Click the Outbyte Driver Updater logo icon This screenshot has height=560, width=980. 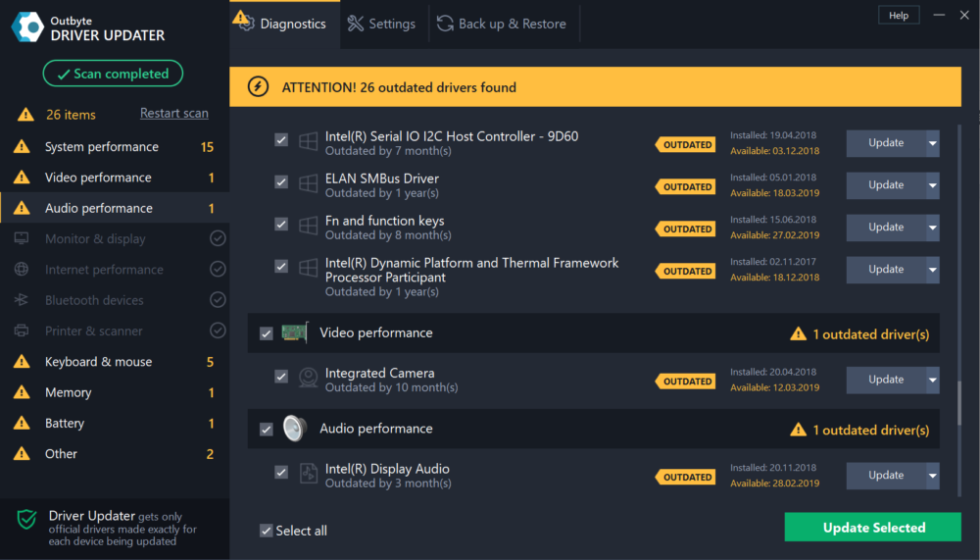coord(27,27)
